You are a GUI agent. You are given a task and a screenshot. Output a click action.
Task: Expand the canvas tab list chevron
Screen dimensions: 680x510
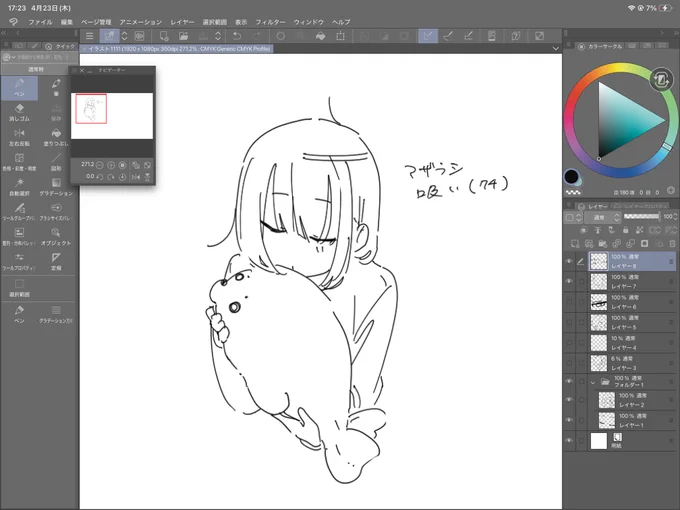coord(556,49)
